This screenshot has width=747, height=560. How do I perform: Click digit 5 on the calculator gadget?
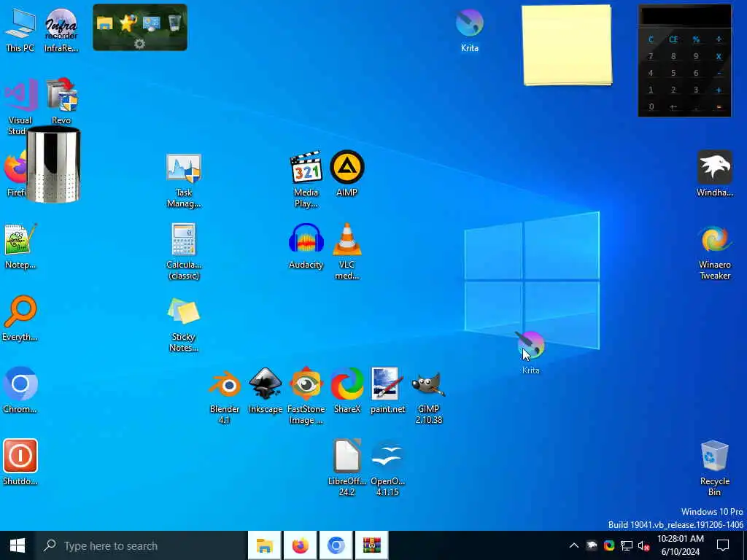[x=673, y=73]
